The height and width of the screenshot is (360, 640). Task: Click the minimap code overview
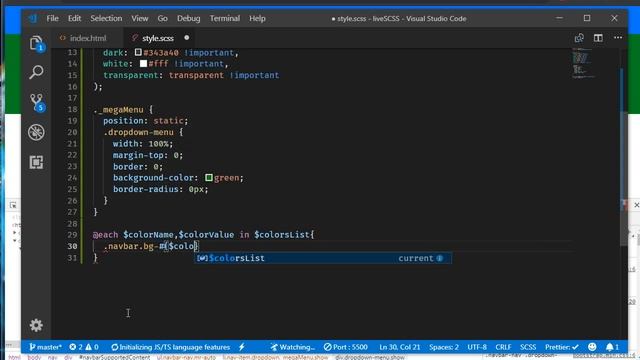tap(584, 63)
